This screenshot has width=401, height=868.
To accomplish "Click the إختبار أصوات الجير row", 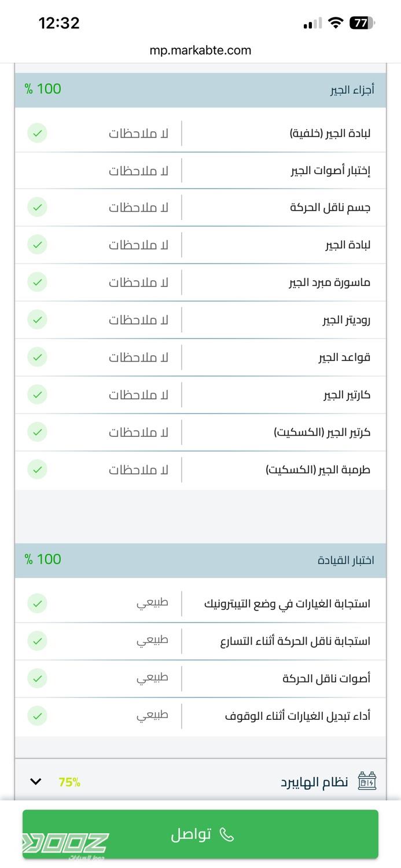I will [x=200, y=171].
